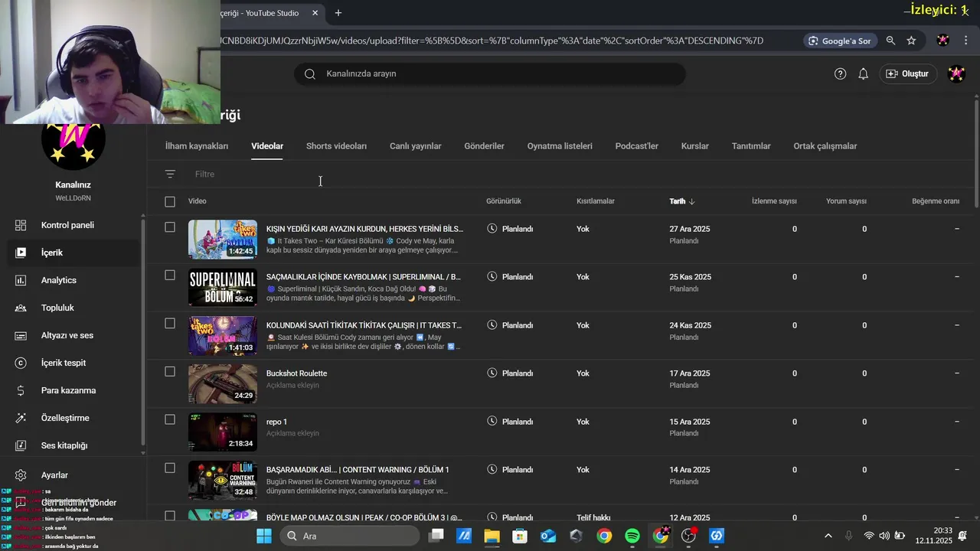Click the Planlandı clock icon for Buckshot Roulette
Screen dimensions: 980x551
pos(492,373)
